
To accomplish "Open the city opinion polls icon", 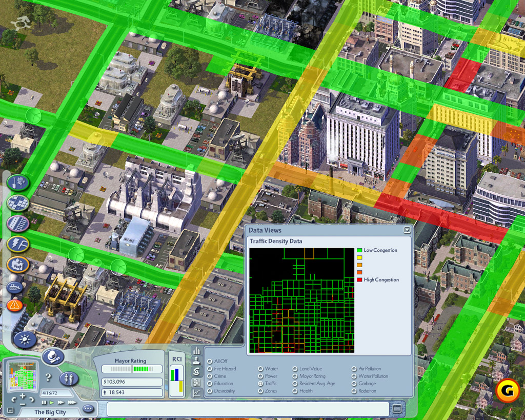I will pos(196,371).
